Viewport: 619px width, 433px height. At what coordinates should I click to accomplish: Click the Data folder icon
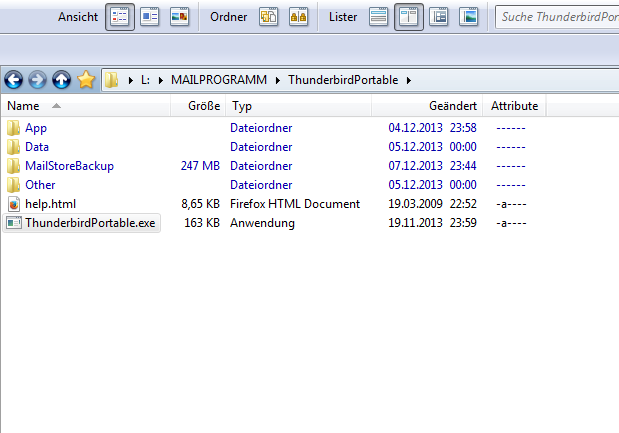click(14, 147)
